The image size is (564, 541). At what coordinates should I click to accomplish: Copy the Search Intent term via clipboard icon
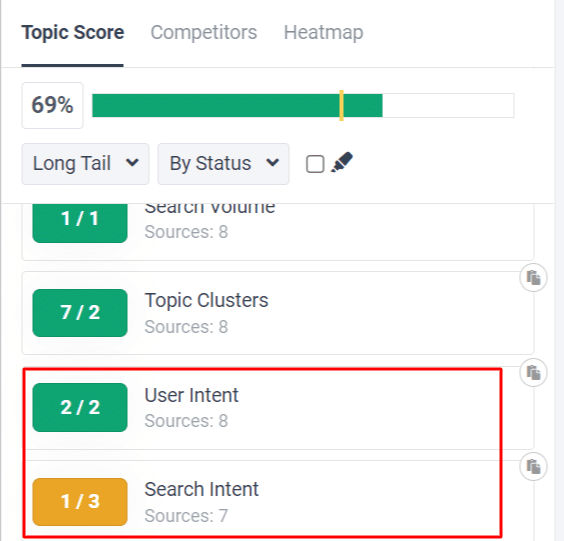533,467
